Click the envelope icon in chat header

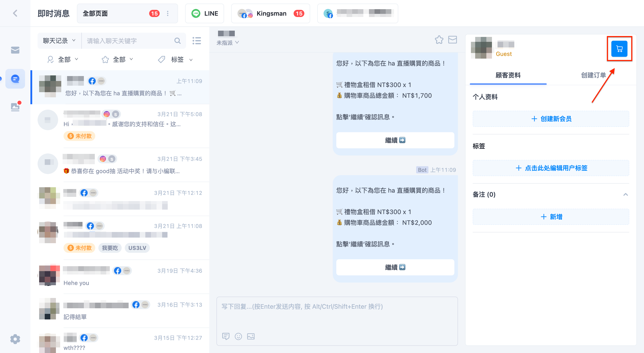[453, 40]
